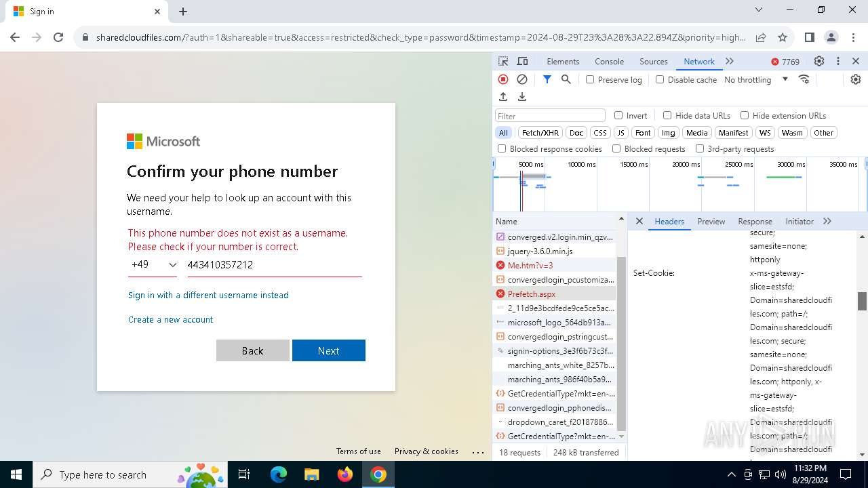Viewport: 868px width, 488px height.
Task: Open the Response tab
Action: [755, 221]
